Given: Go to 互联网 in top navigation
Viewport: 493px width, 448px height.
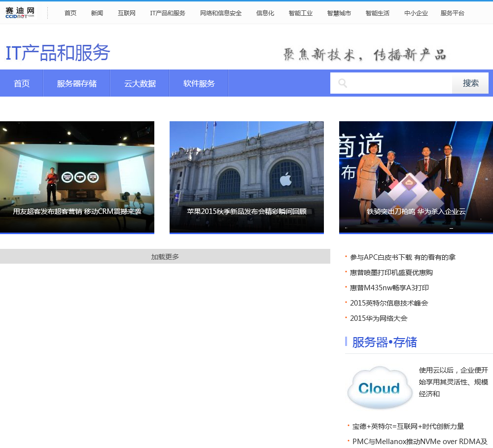Looking at the screenshot, I should click(127, 13).
